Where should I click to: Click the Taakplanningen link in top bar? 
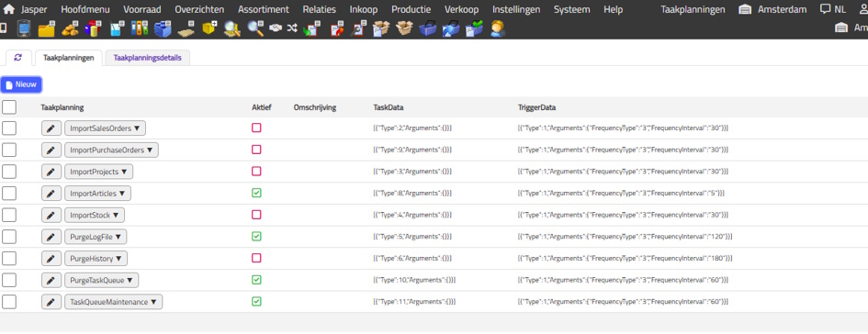point(693,9)
